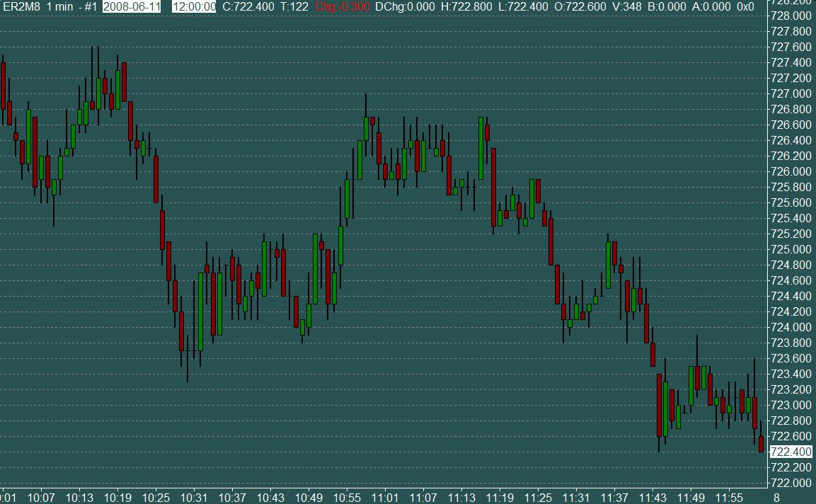Click the 10:37 time axis label
Image resolution: width=816 pixels, height=504 pixels.
pos(232,498)
